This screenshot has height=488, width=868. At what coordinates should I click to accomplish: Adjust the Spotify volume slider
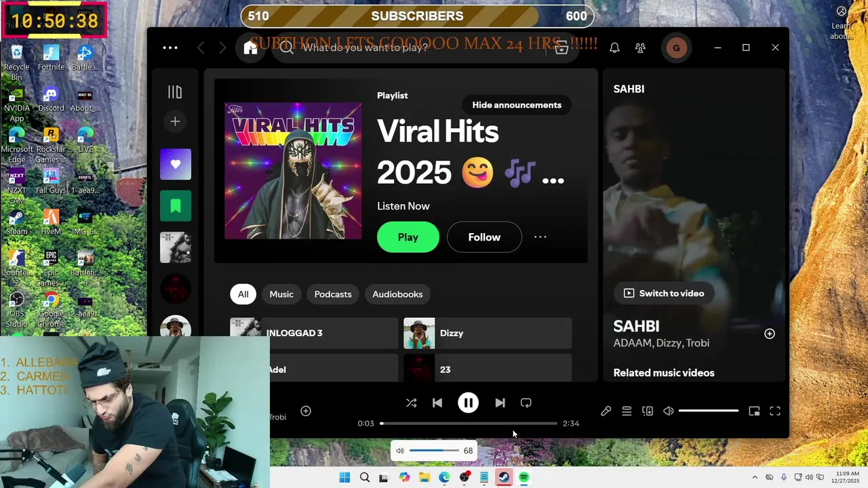708,411
